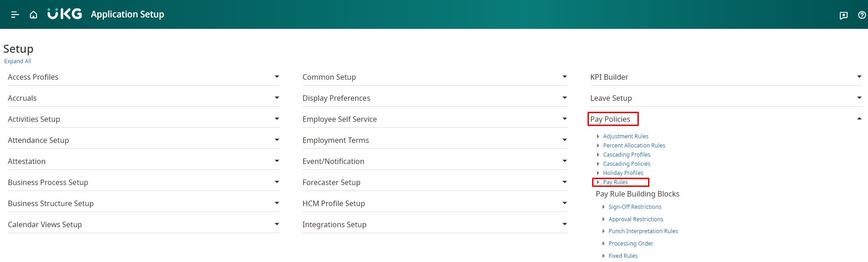This screenshot has width=868, height=262.
Task: Expand the Access Profiles section
Action: 277,77
